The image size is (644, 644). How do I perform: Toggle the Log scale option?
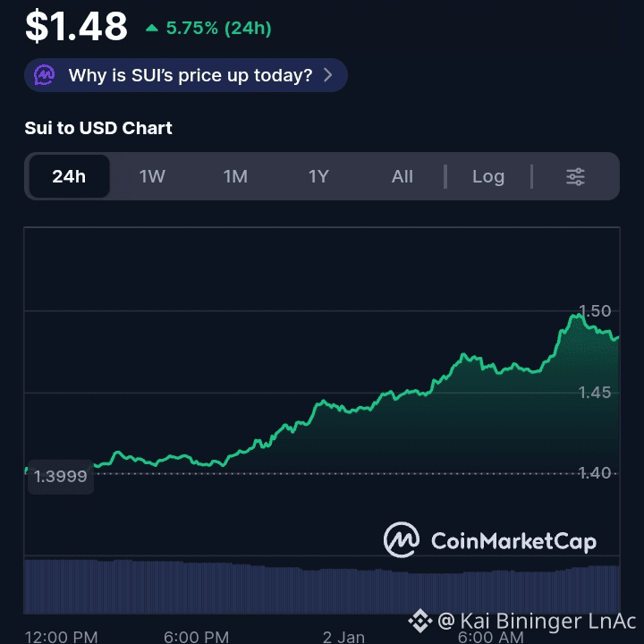tap(488, 176)
